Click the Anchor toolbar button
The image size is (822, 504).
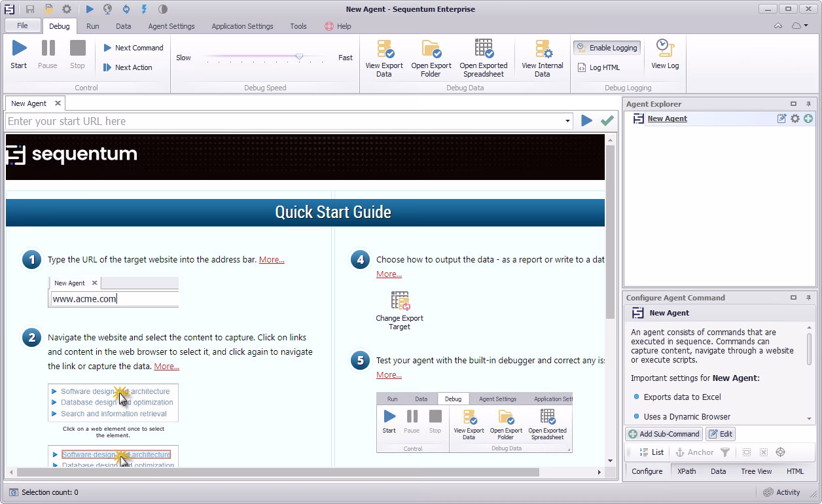tap(694, 452)
